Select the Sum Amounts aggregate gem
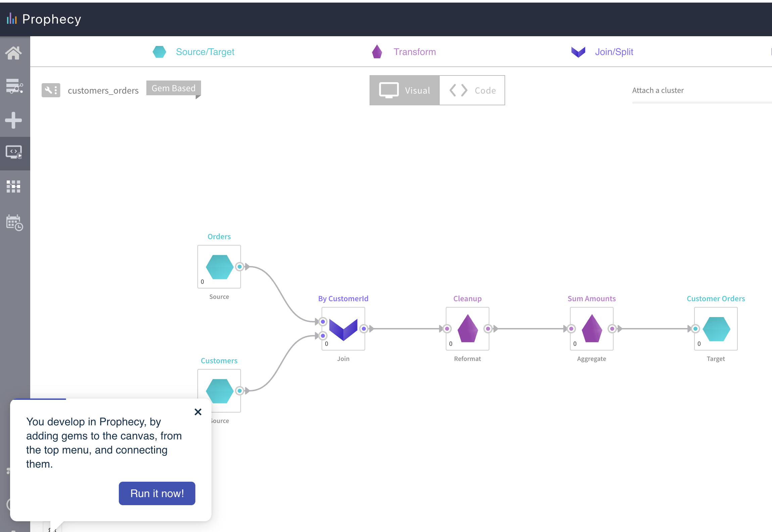Viewport: 772px width, 532px height. [x=591, y=329]
